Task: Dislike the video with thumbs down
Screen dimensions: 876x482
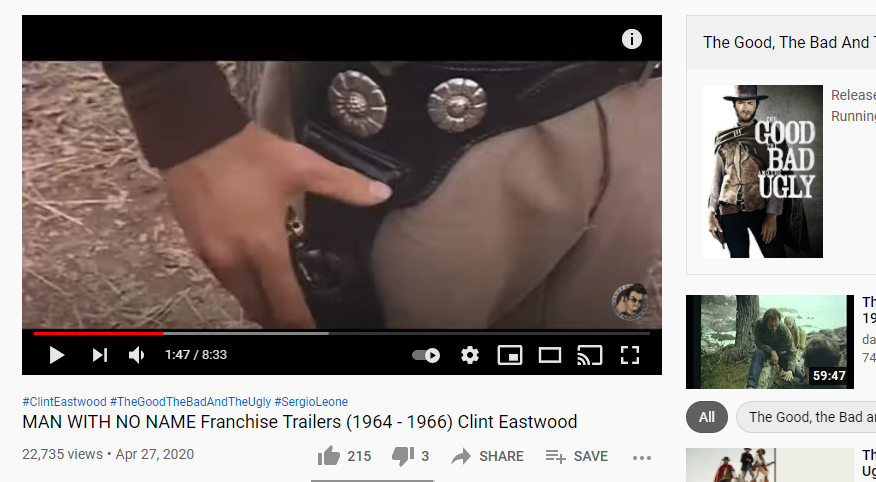Action: [410, 456]
